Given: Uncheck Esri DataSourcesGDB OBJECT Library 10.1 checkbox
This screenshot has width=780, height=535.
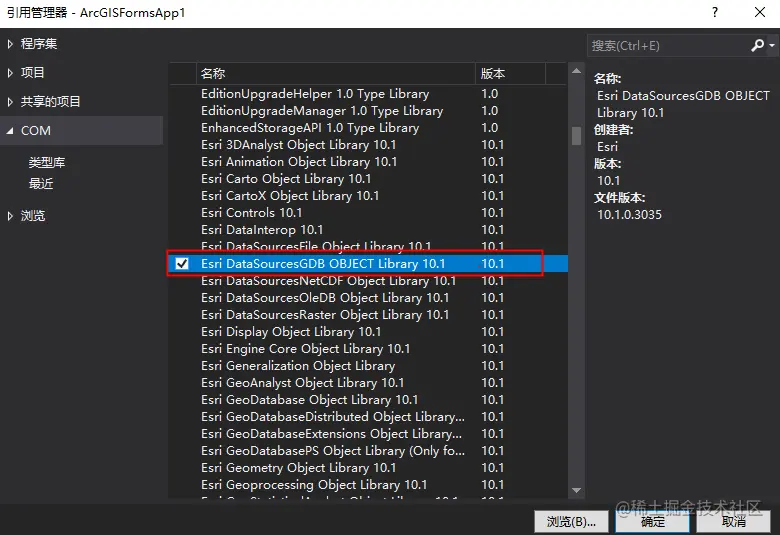Looking at the screenshot, I should 182,263.
